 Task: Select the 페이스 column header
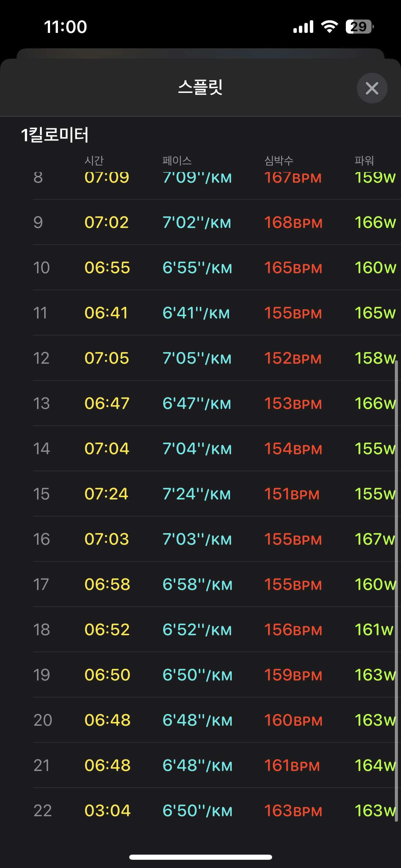point(177,160)
